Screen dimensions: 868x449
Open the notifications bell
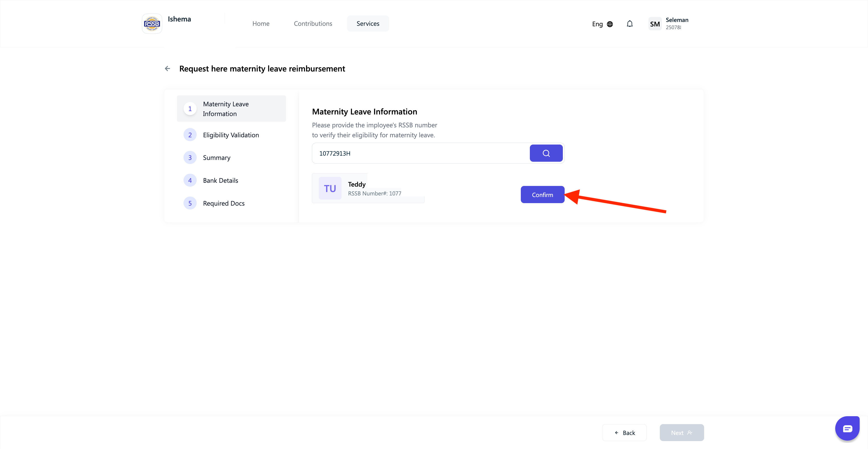630,24
